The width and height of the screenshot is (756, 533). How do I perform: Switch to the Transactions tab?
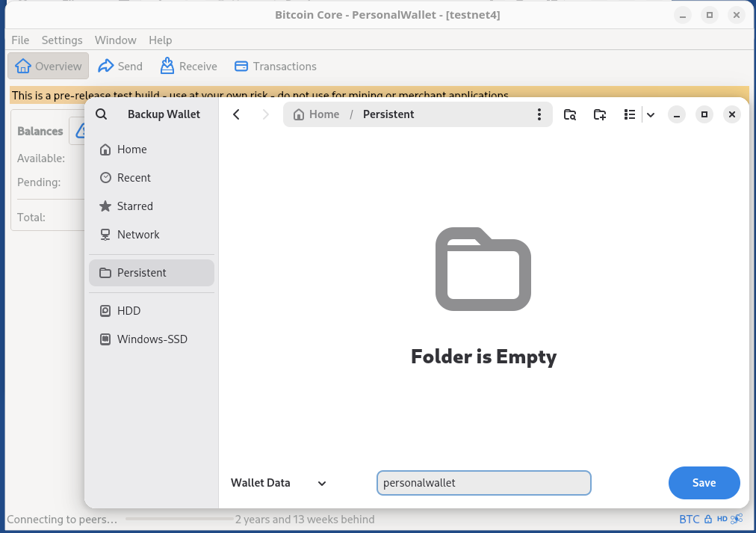click(276, 66)
